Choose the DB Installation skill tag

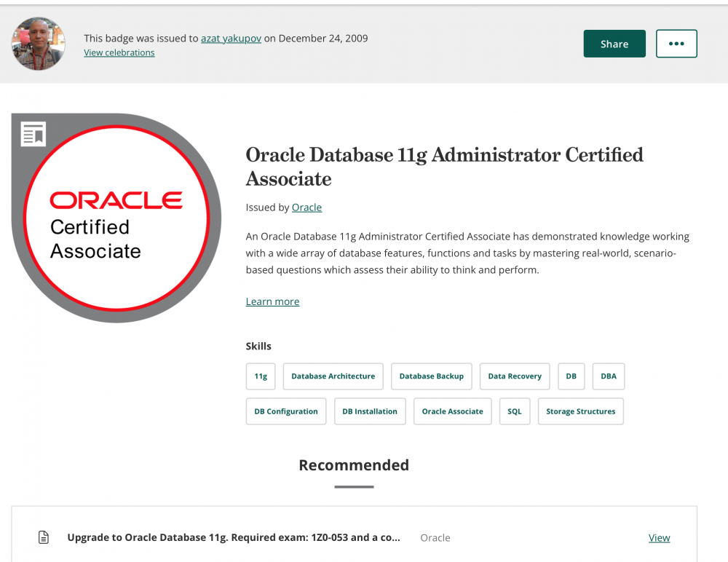click(x=370, y=411)
